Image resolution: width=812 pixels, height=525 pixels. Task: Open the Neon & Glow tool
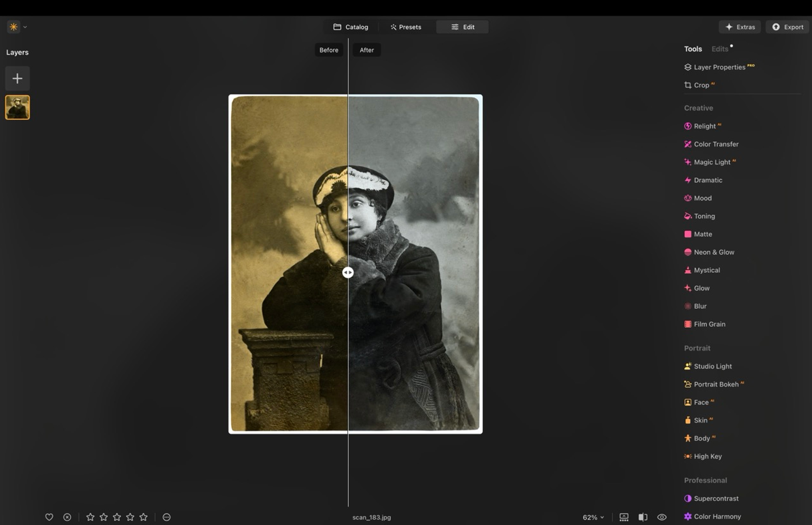[714, 252]
